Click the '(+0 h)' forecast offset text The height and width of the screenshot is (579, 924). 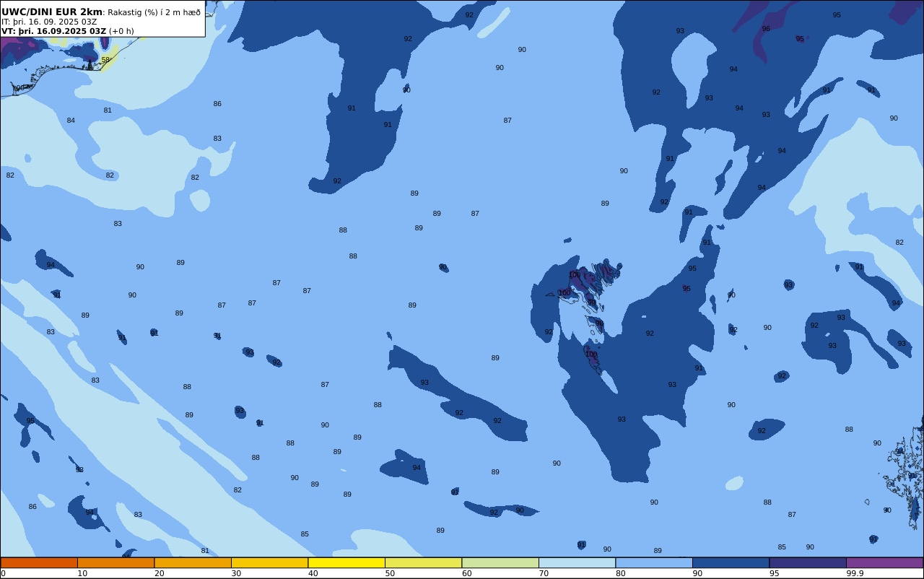(x=121, y=31)
